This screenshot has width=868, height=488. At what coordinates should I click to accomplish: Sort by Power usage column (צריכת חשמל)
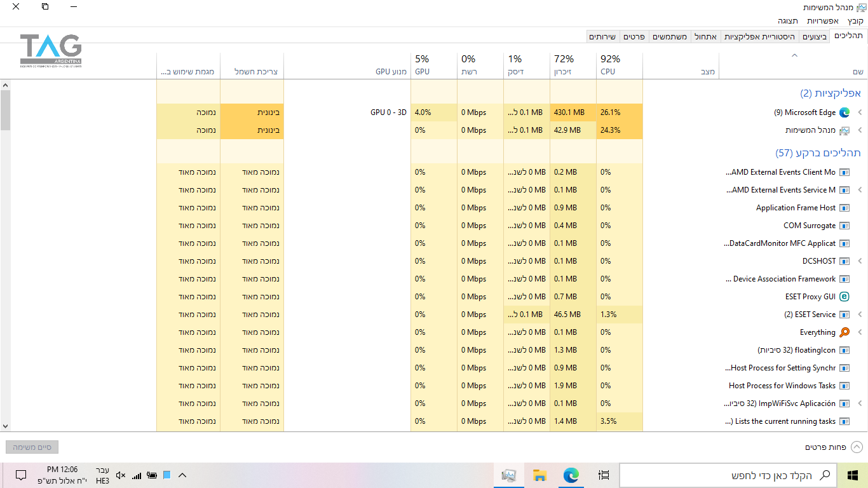(x=252, y=65)
